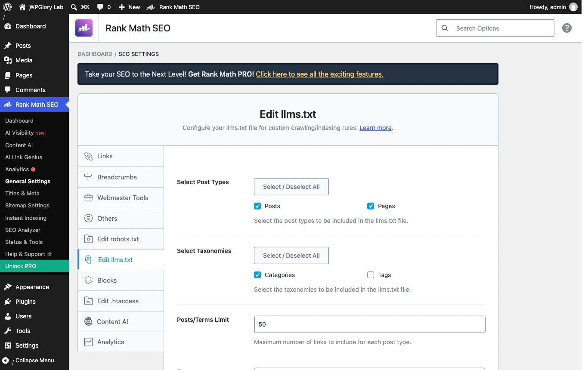Open Help & Support external link

coord(28,254)
